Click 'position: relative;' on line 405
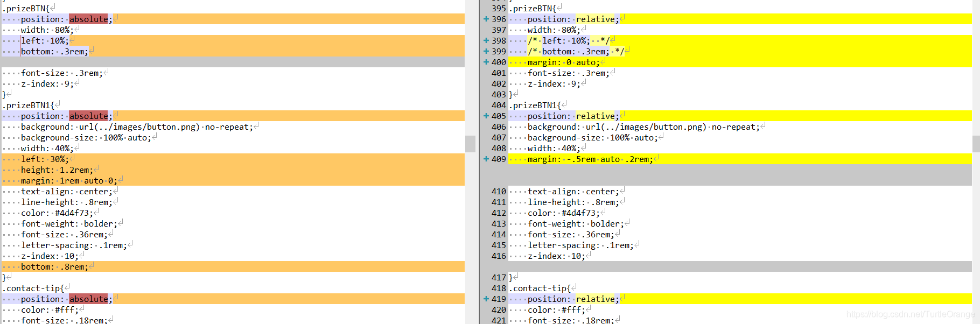 coord(573,116)
